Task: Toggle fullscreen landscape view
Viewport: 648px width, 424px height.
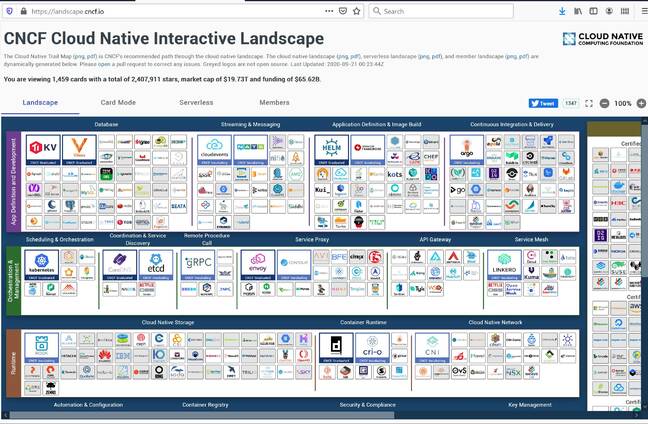Action: pyautogui.click(x=589, y=103)
